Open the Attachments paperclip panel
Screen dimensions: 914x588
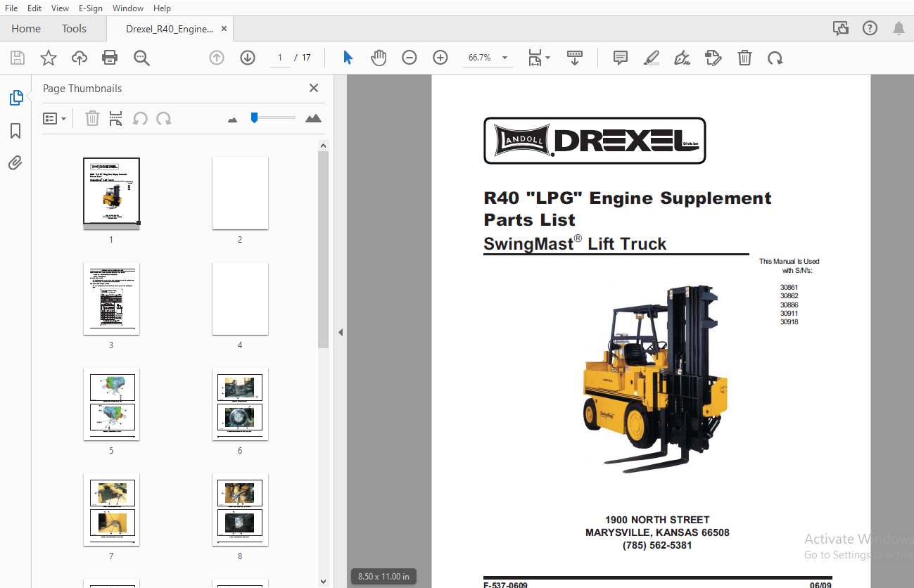click(15, 163)
